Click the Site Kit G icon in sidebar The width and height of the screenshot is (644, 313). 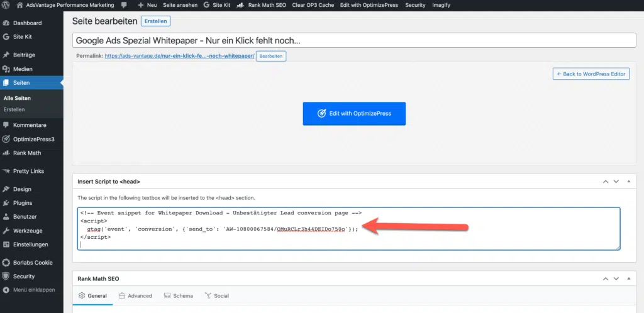tap(6, 36)
